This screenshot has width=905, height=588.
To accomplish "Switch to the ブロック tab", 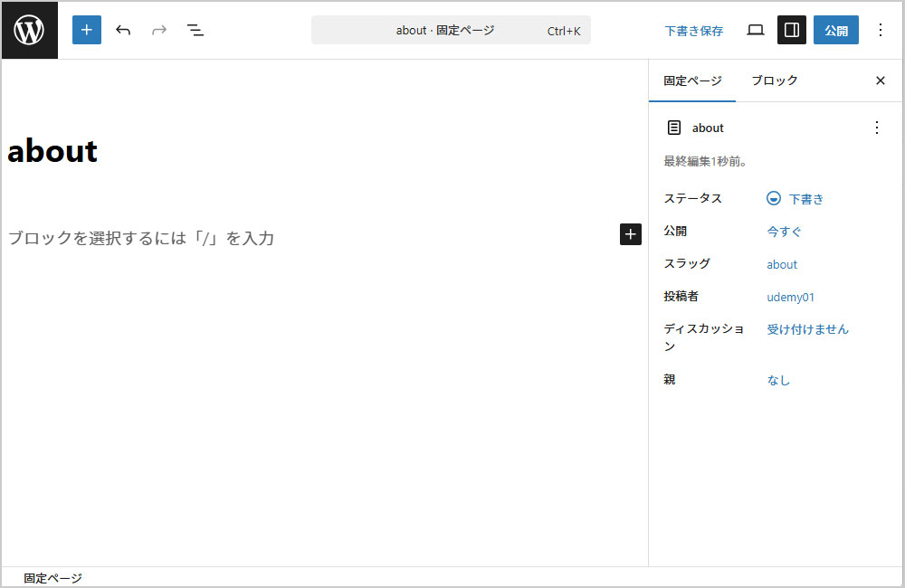I will click(775, 81).
